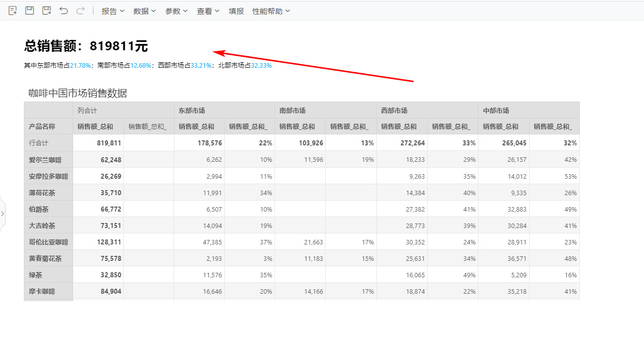Click the 84,904 cell for 摩卡咖啡
This screenshot has height=340, width=644.
tap(98, 291)
